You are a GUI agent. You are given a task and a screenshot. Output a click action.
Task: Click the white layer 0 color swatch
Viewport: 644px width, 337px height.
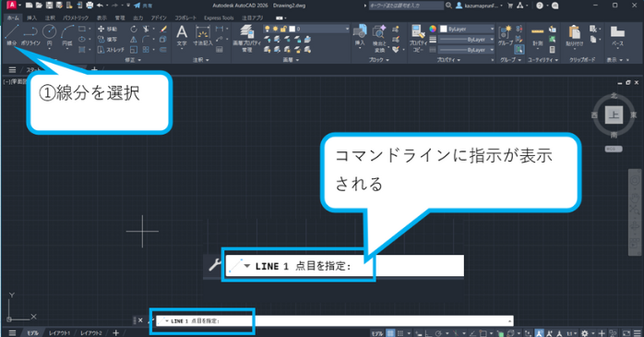click(292, 29)
